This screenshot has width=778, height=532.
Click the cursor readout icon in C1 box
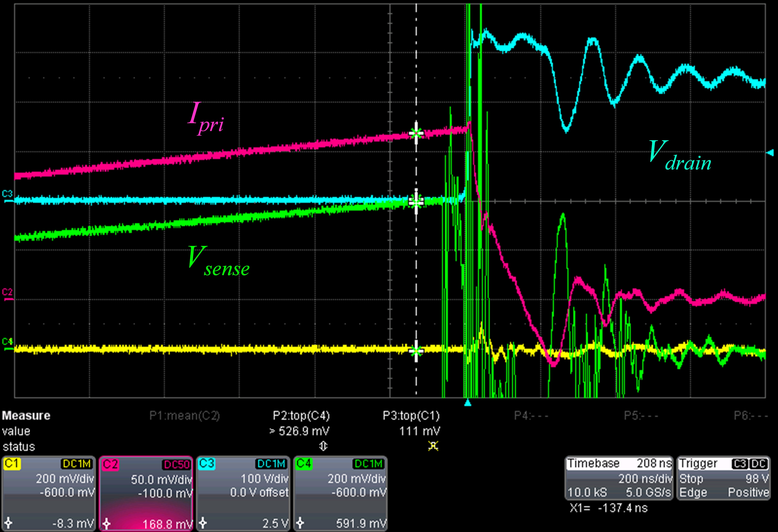pos(8,523)
